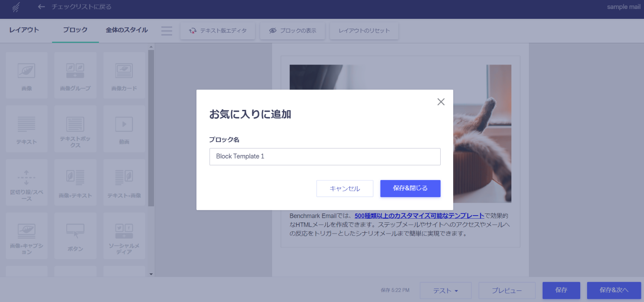644x302 pixels.
Task: Toggle ブロックの表示 eye button
Action: (x=293, y=31)
